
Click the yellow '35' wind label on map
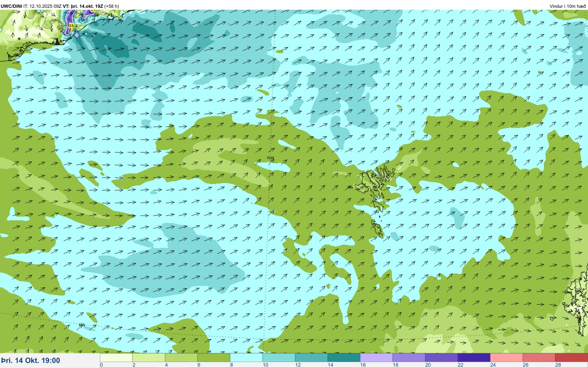(x=71, y=26)
